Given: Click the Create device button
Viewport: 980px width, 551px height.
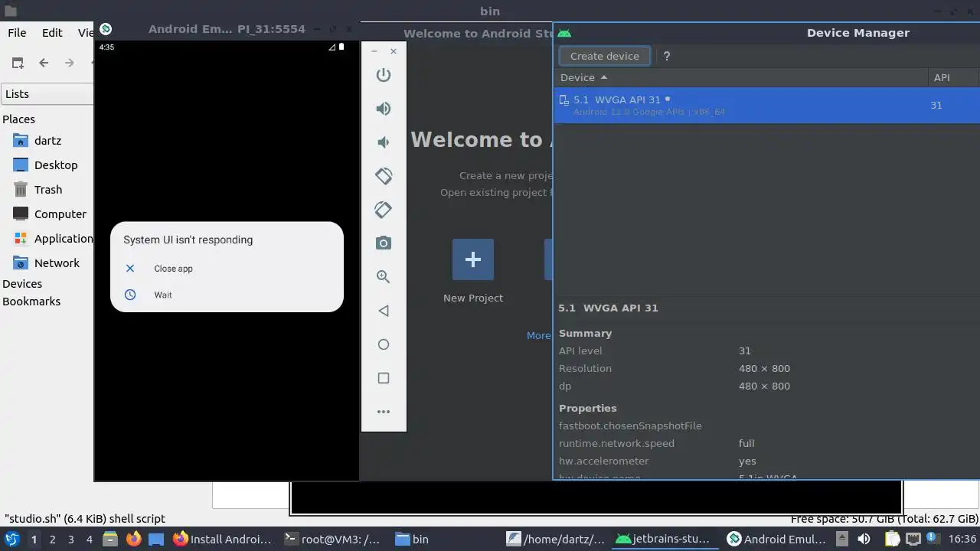Looking at the screenshot, I should (x=605, y=56).
